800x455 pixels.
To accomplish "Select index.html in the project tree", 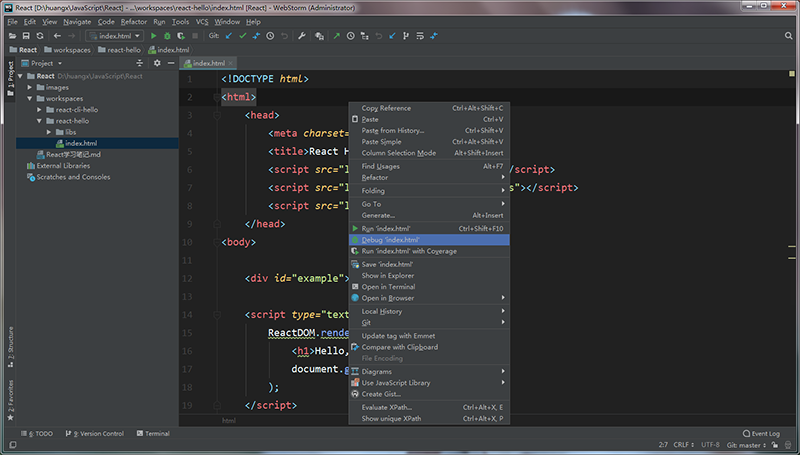I will click(x=97, y=143).
